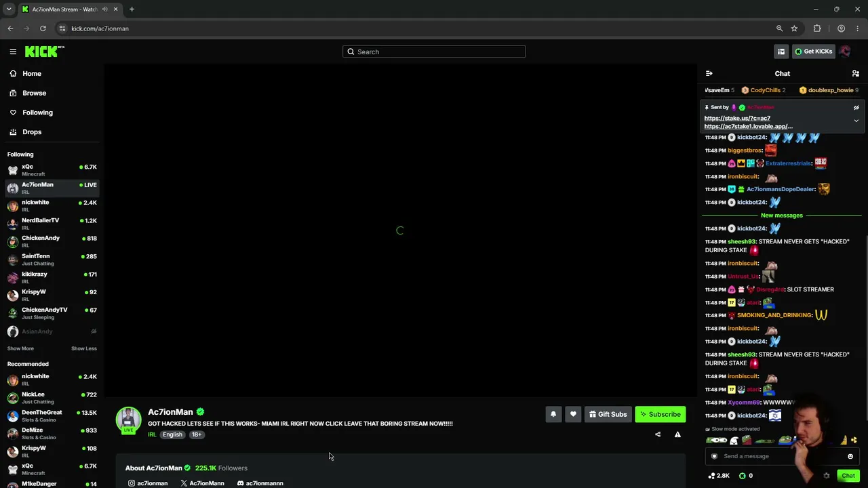The image size is (868, 488).
Task: Open ac7ionmannn Discord link
Action: click(260, 483)
